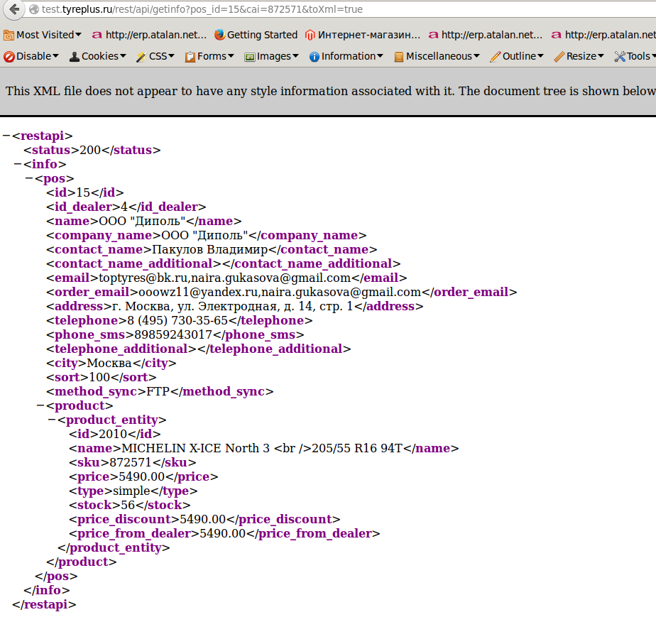The height and width of the screenshot is (644, 656).
Task: Click the phone_sms 89859243017 value
Action: tap(173, 334)
